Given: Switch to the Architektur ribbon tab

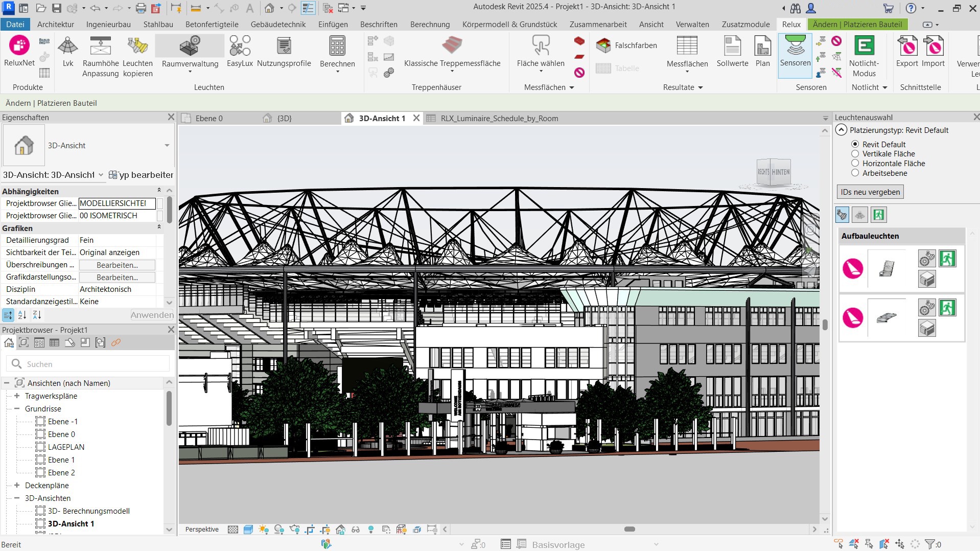Looking at the screenshot, I should (x=56, y=24).
